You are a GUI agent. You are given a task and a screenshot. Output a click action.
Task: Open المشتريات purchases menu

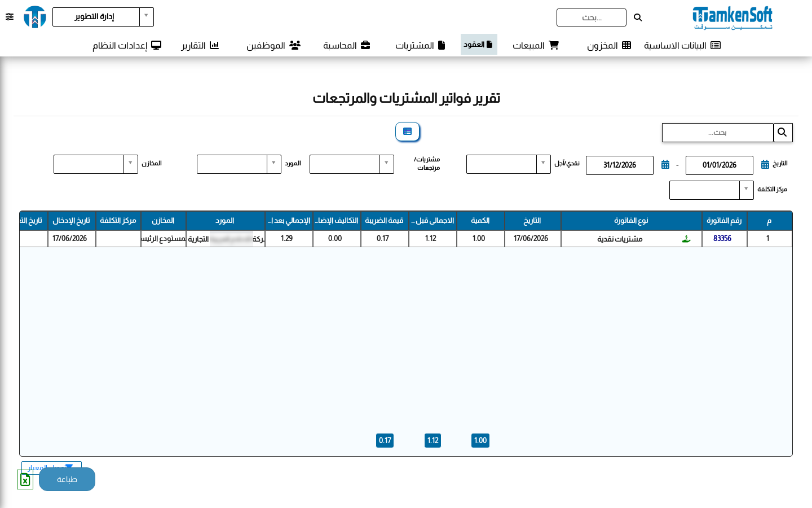(x=420, y=45)
